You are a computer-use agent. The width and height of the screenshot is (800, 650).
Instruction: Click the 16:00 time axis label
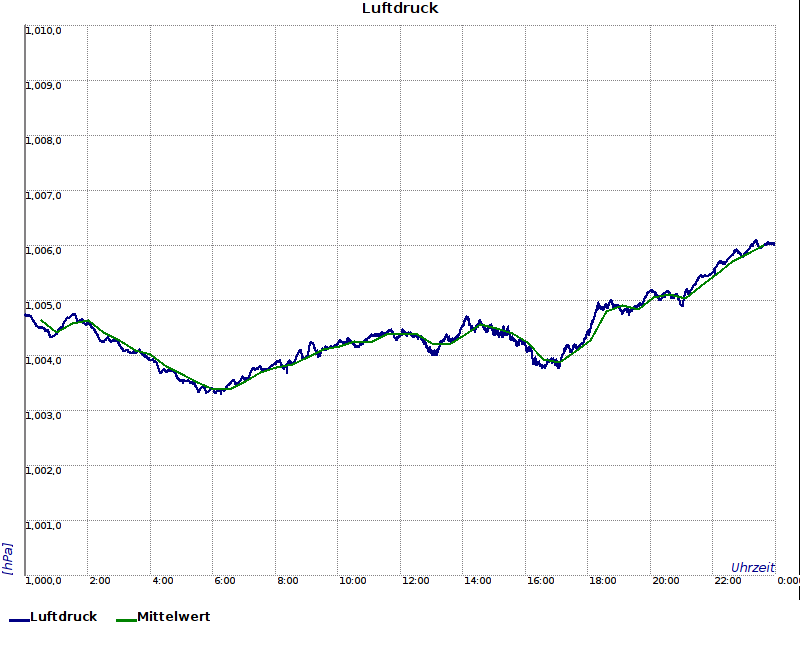(x=540, y=580)
